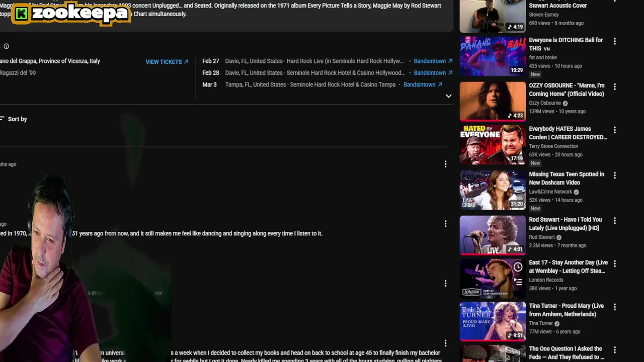Screen dimensions: 644x362
Task: Click 'Feb 27' Davie FL Hard Rock Live event row
Action: pos(328,61)
